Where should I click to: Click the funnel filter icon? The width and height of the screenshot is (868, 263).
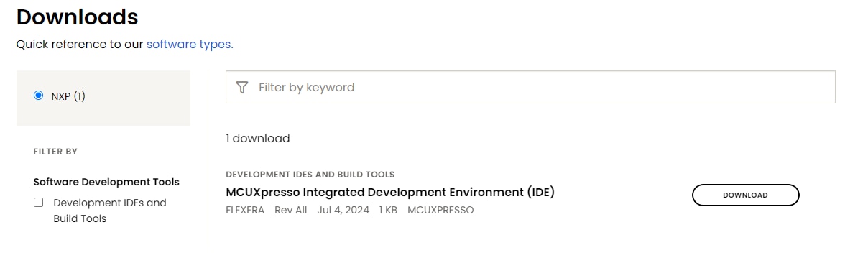pyautogui.click(x=242, y=87)
